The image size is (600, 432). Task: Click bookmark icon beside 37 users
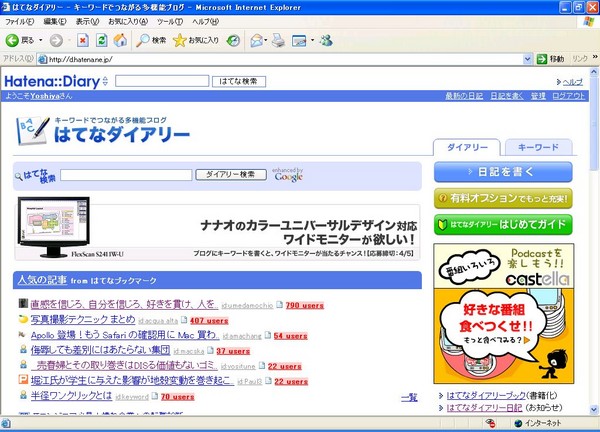(x=210, y=350)
